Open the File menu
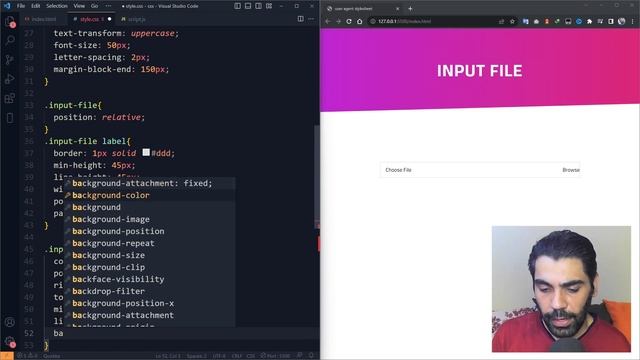 click(x=21, y=6)
